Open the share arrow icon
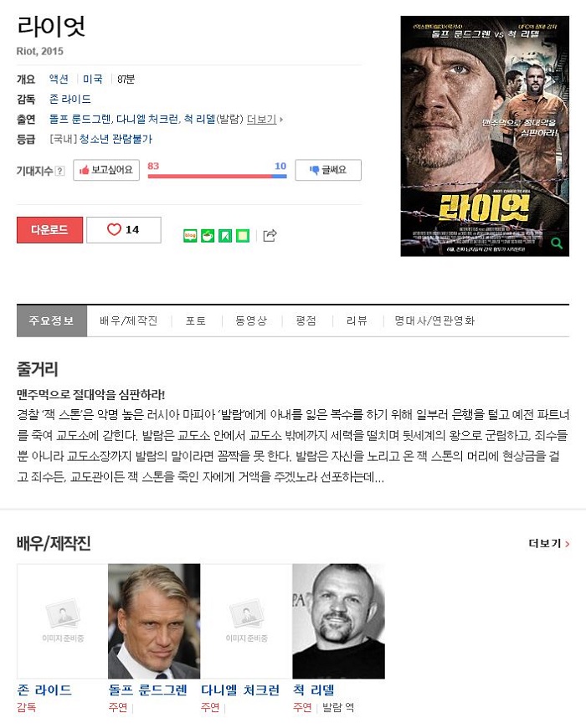586x728 pixels. click(x=270, y=235)
